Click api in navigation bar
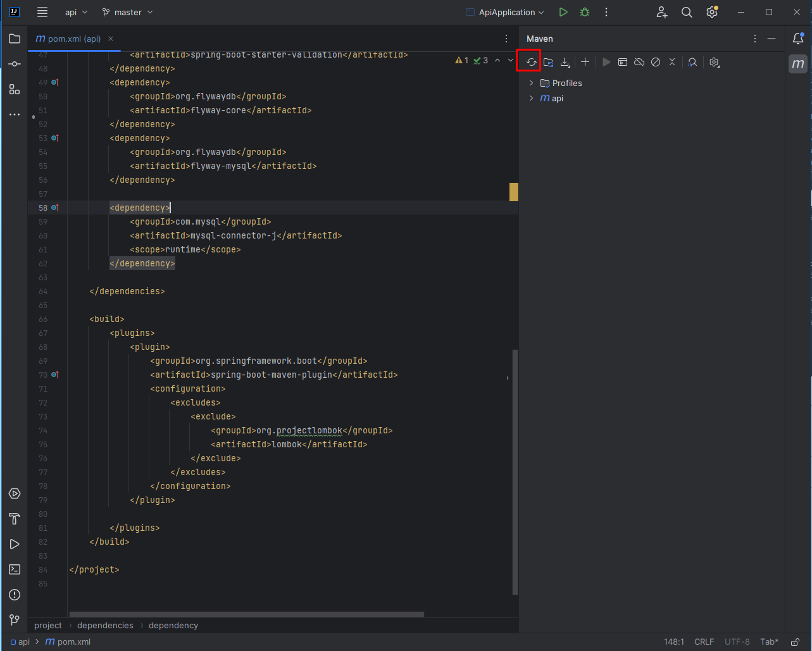 (x=20, y=642)
